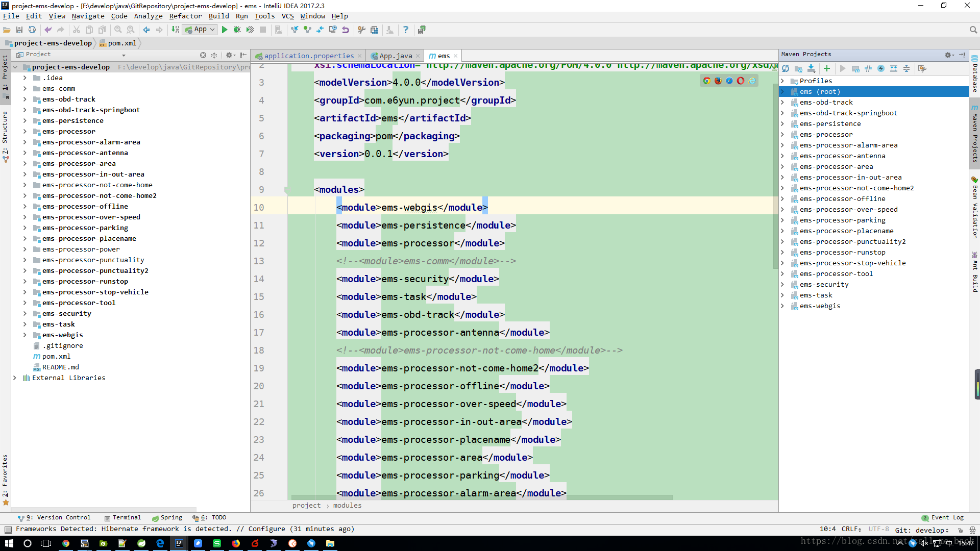Switch to App.java editor tab
This screenshot has width=980, height=551.
tap(396, 56)
